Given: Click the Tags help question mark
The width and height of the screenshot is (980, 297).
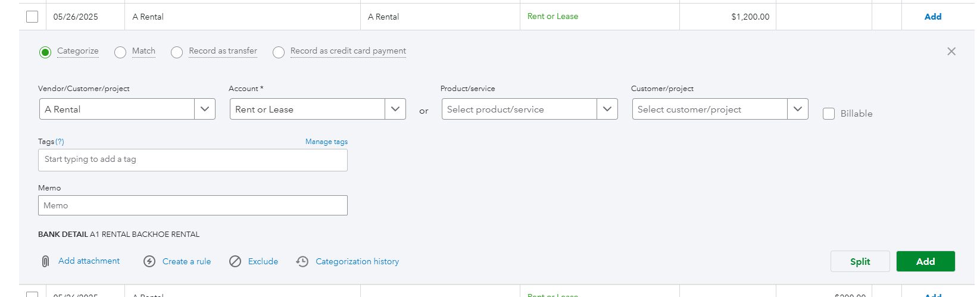Looking at the screenshot, I should pos(60,142).
